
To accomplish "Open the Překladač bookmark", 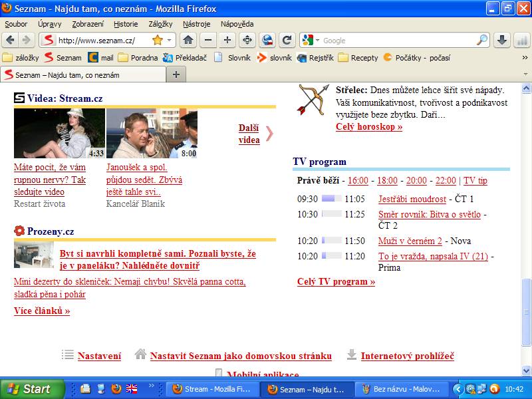I will (185, 58).
